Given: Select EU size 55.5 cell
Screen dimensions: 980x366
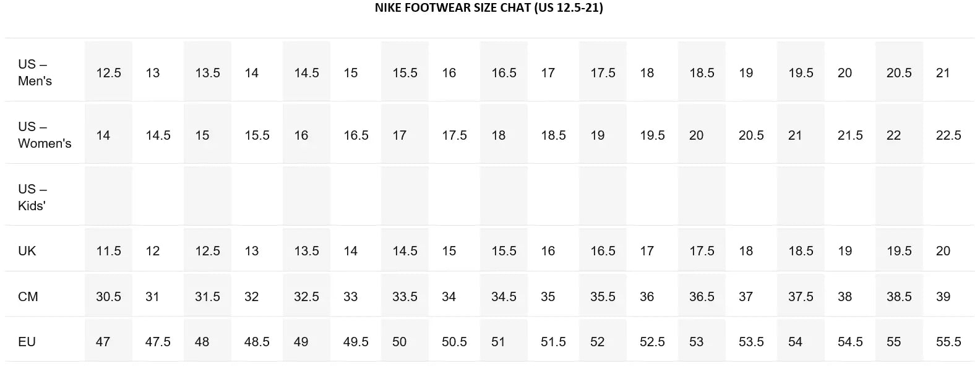Looking at the screenshot, I should point(948,342).
